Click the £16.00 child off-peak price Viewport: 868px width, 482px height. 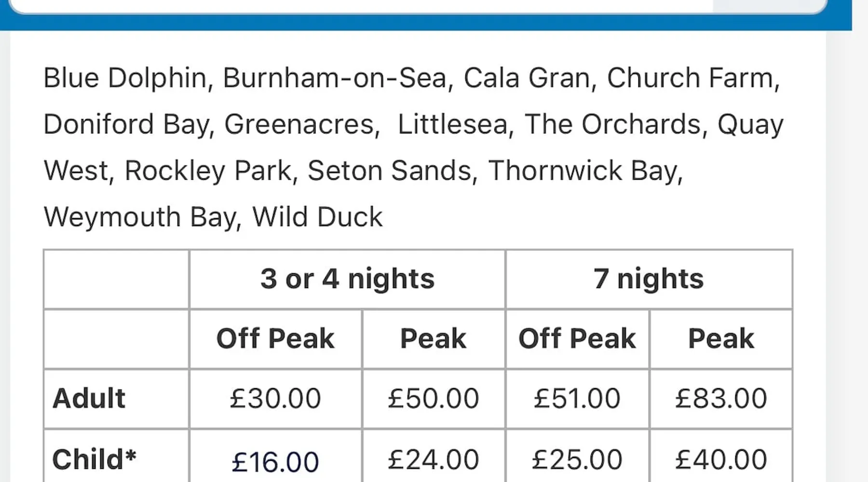(x=275, y=462)
